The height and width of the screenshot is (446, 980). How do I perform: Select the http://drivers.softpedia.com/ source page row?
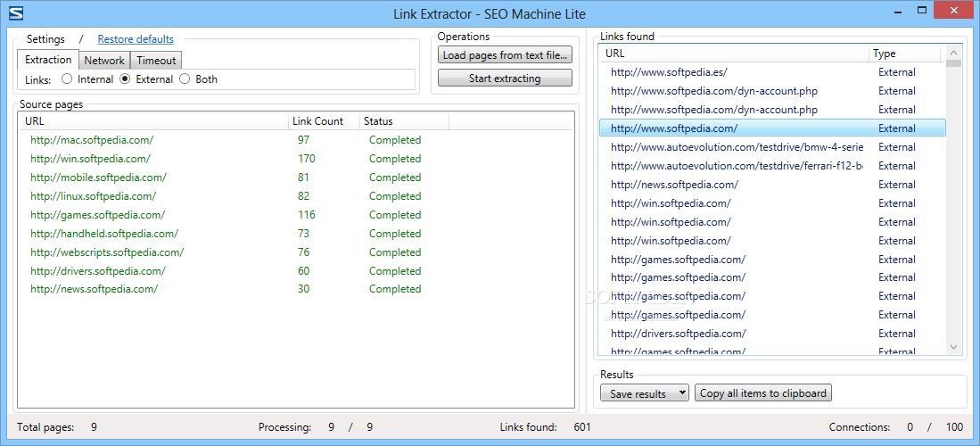point(295,271)
